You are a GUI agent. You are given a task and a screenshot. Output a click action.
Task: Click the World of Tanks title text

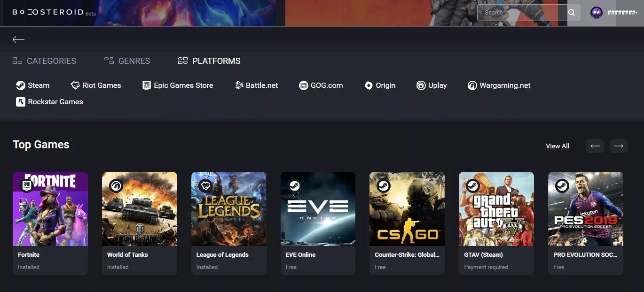click(127, 255)
